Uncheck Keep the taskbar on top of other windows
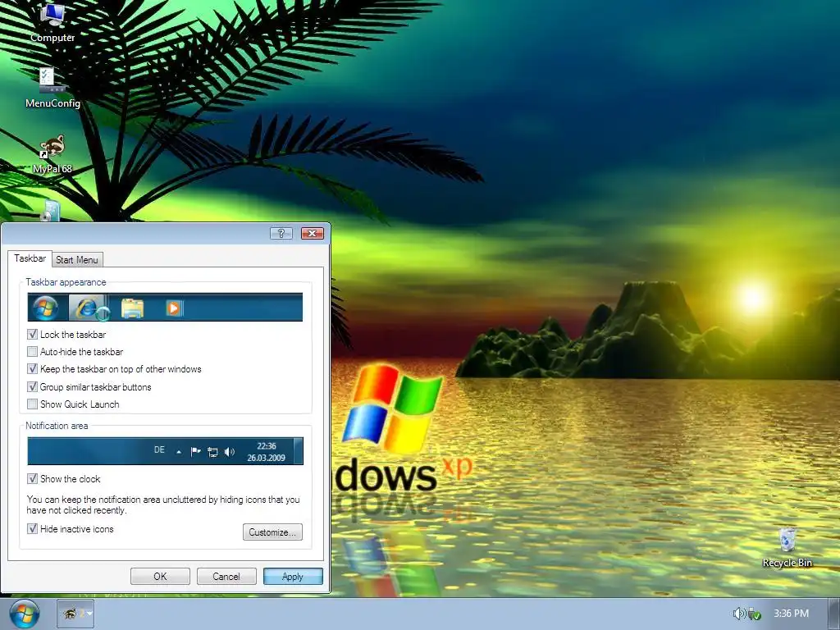This screenshot has height=630, width=840. coord(32,368)
